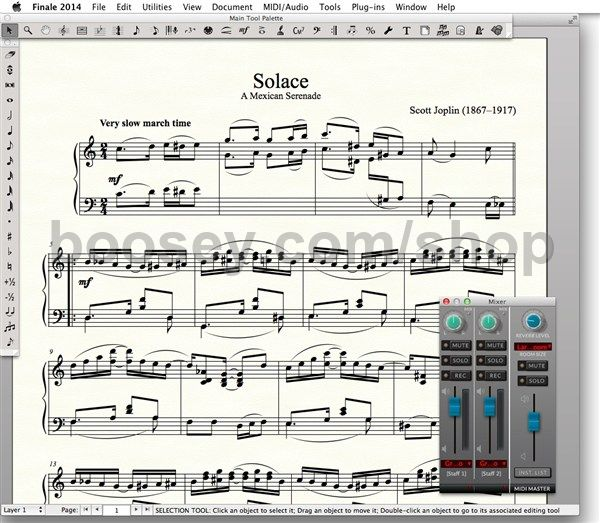Open the Apple menu
Viewport: 600px width, 523px height.
[x=16, y=7]
